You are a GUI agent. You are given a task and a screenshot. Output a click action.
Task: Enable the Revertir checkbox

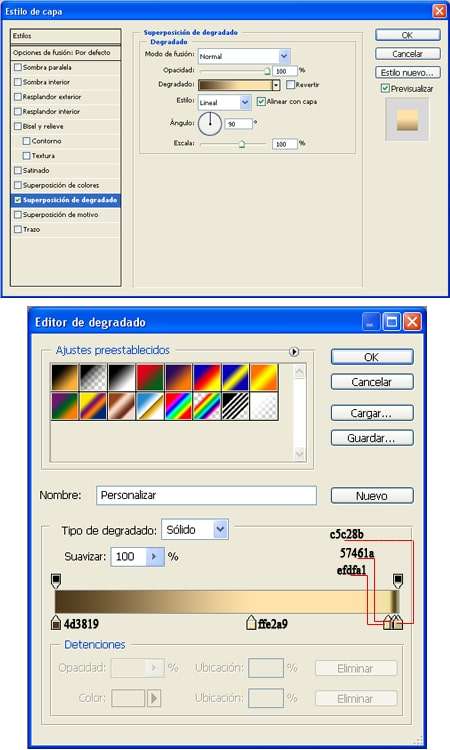point(290,85)
